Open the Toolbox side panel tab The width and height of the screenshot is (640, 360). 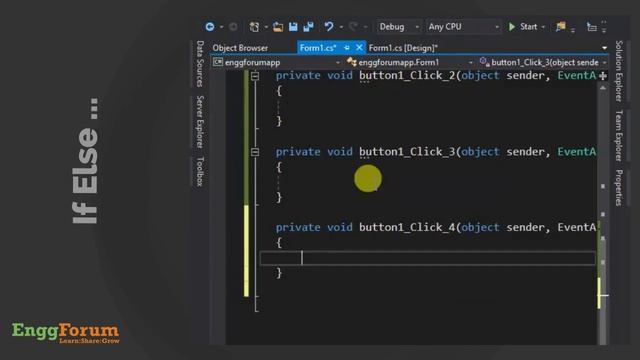tap(200, 171)
